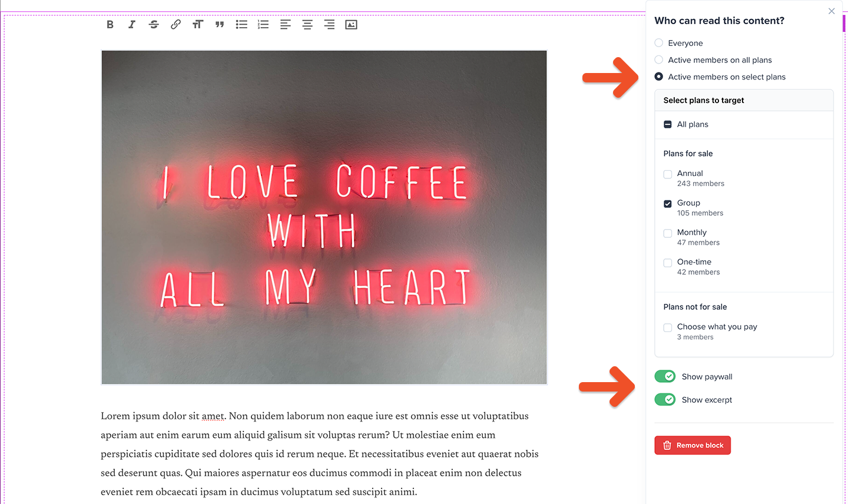
Task: Center align the text
Action: click(x=307, y=25)
